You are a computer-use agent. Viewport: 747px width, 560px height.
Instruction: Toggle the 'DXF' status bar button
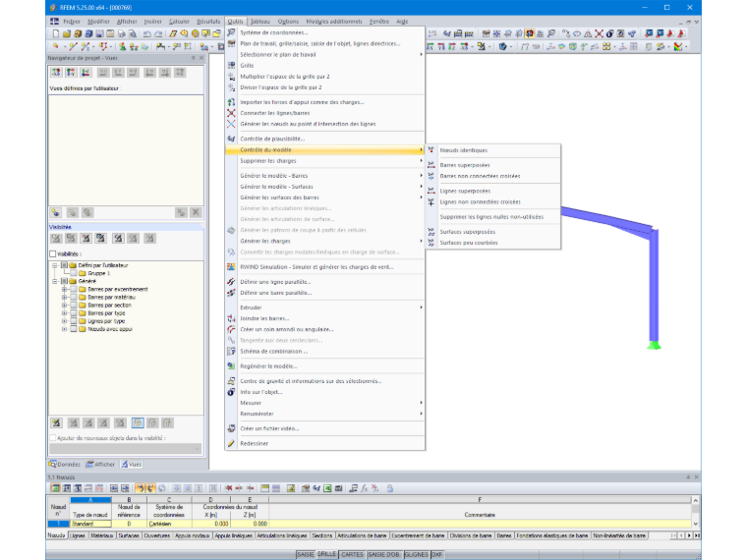(436, 555)
